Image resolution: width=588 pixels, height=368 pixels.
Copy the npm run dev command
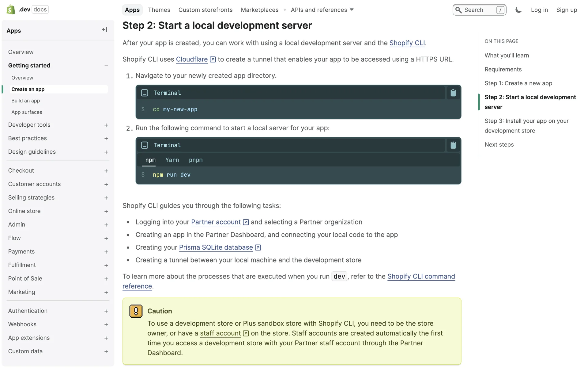tap(453, 145)
